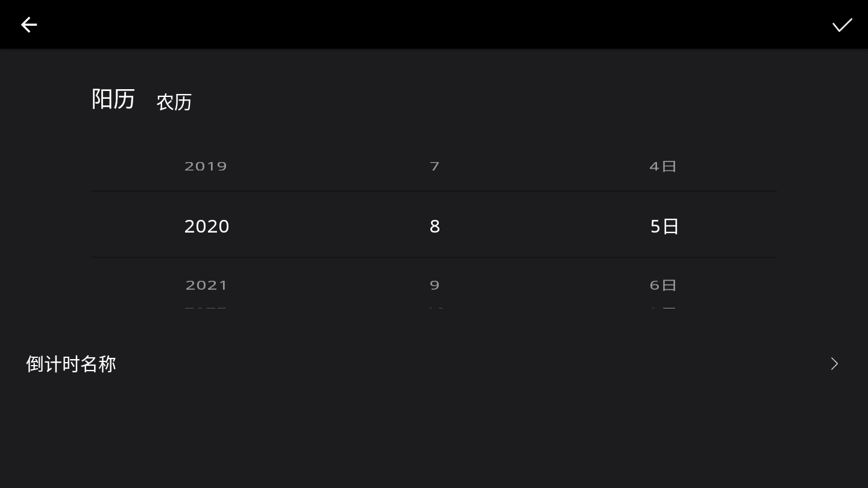The image size is (868, 488).
Task: Choose day 6日 in picker
Action: click(663, 286)
